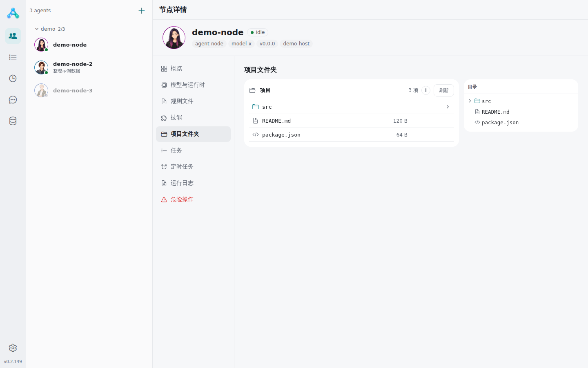Click the app logo icon

[13, 13]
